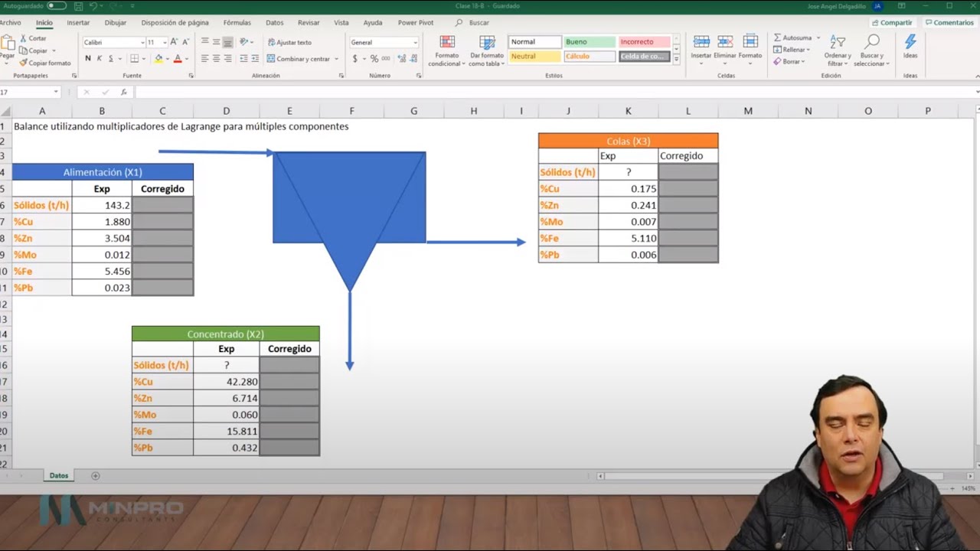The image size is (980, 551).
Task: Switch to the Fórmulas tab
Action: [x=237, y=23]
